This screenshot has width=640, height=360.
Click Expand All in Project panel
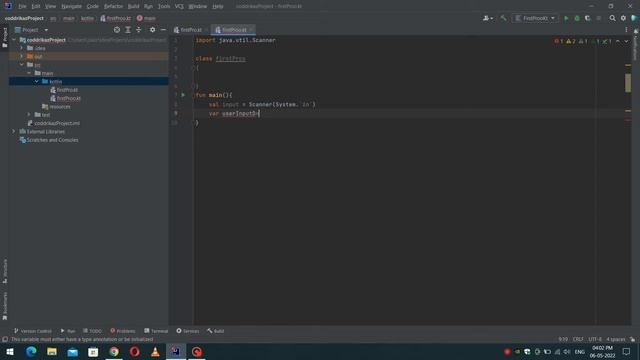point(128,30)
